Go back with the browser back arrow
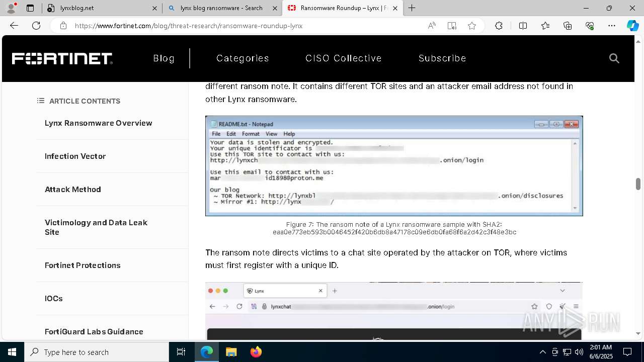 pos(14,26)
